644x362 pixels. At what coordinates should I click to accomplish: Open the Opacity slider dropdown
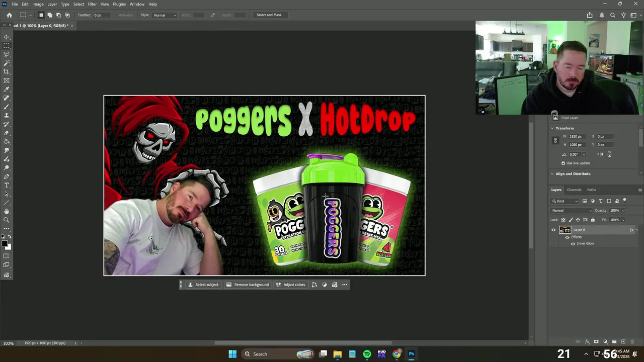[x=623, y=211]
